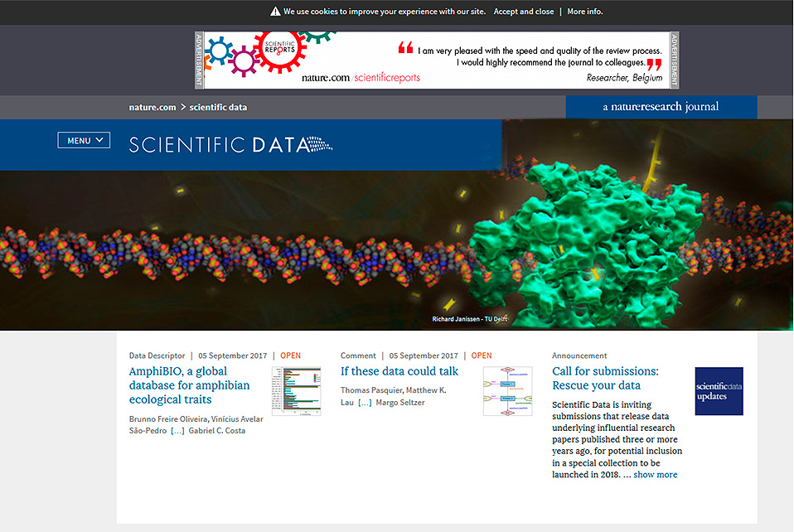Click 'show more' in the announcement

point(656,475)
